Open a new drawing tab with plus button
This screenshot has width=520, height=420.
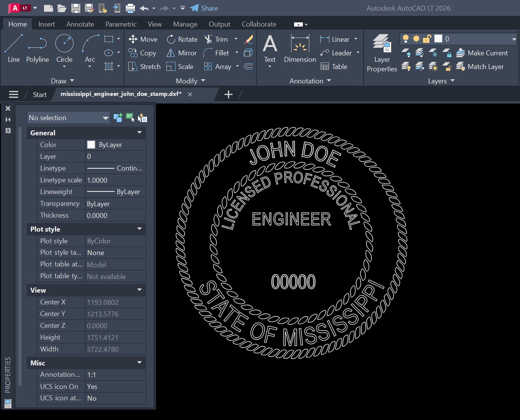point(229,94)
